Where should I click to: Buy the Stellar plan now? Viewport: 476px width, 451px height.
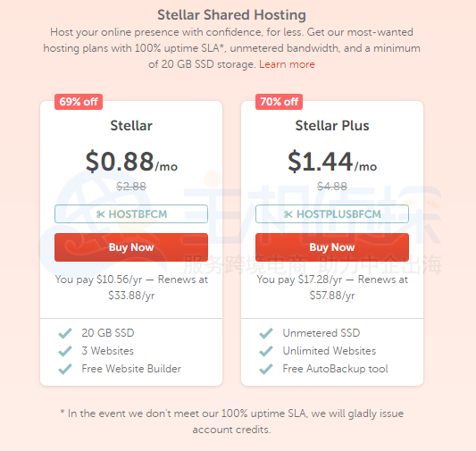coord(131,247)
